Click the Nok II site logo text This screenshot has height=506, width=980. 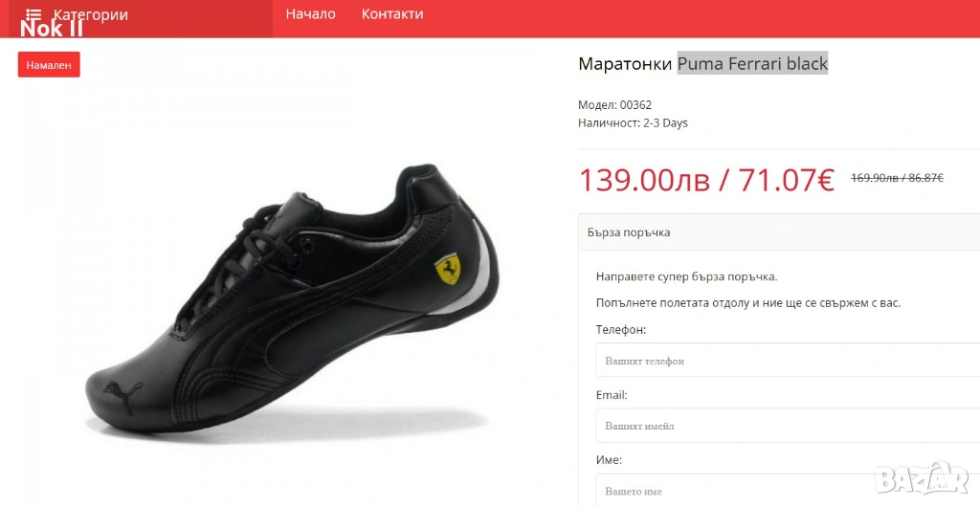(52, 29)
